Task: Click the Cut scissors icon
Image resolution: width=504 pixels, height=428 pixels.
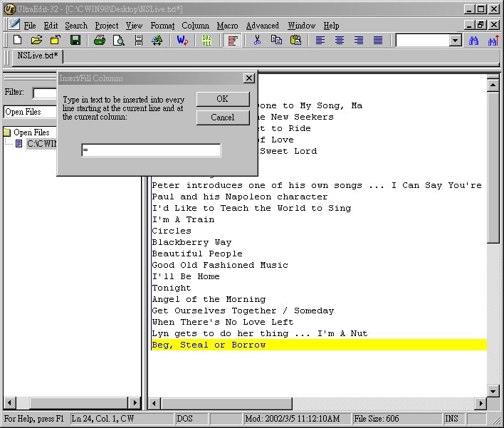Action: pyautogui.click(x=257, y=40)
